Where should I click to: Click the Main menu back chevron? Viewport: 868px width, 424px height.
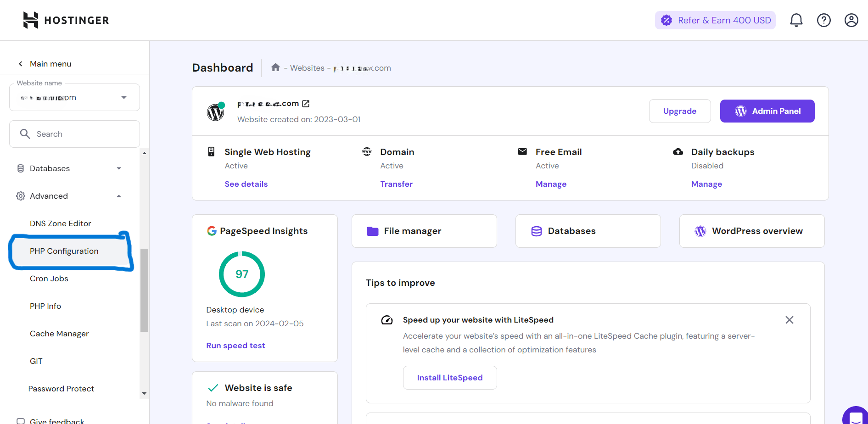21,64
